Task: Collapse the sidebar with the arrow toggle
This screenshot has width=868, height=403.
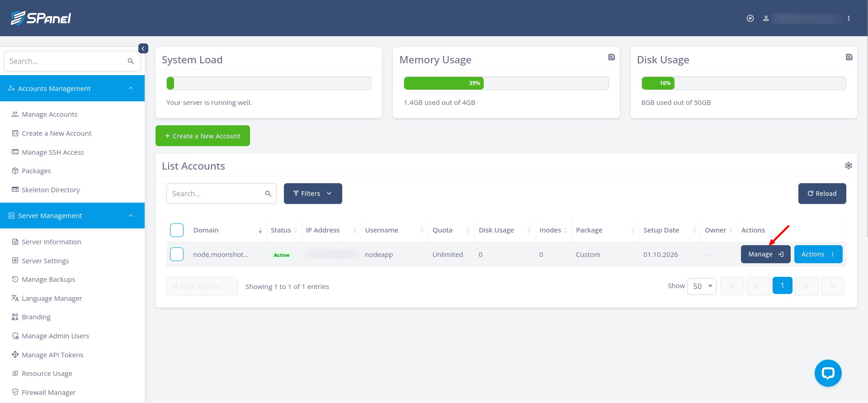Action: coord(143,48)
